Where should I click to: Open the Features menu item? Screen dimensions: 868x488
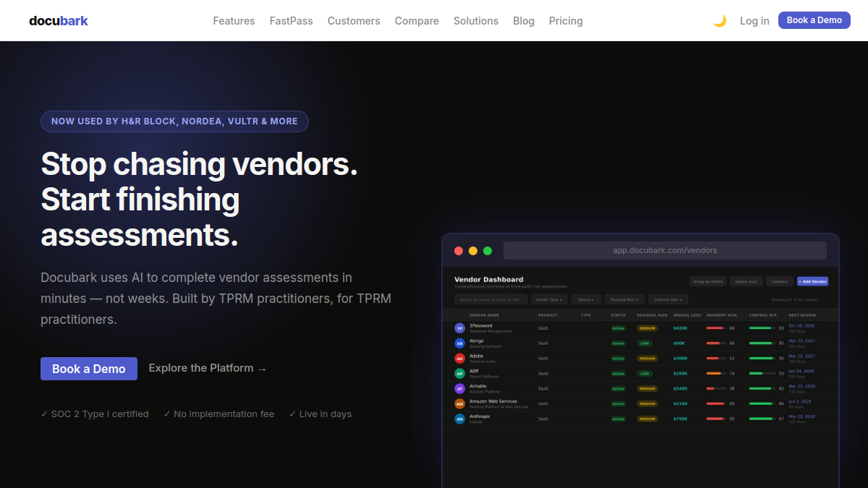click(x=234, y=21)
